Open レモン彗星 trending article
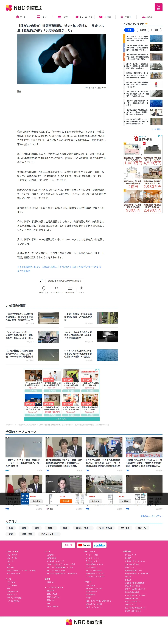 tap(32, 355)
